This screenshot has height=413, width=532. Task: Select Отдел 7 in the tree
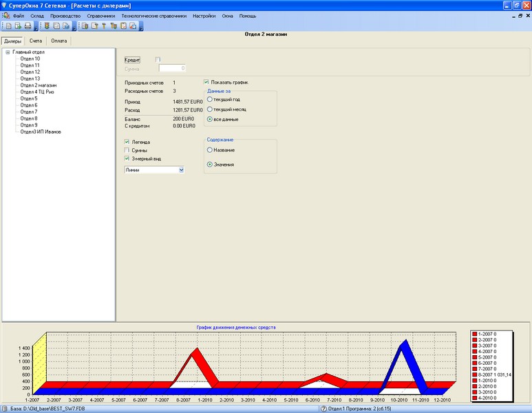(29, 112)
